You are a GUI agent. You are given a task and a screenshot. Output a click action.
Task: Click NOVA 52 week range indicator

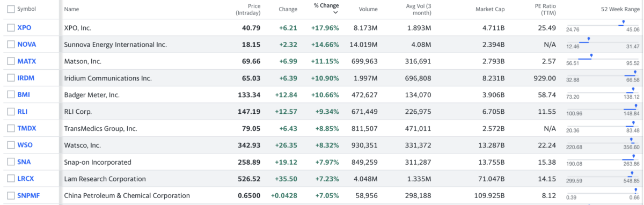(589, 39)
